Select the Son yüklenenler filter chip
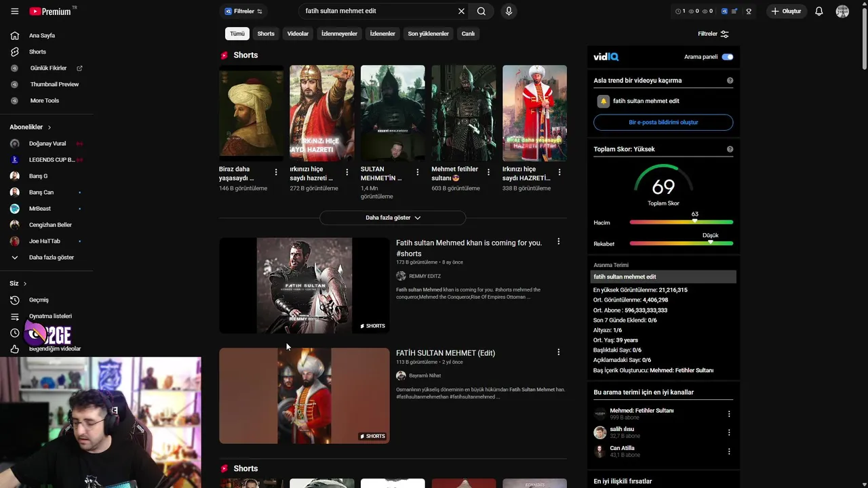This screenshot has width=868, height=488. coord(428,33)
